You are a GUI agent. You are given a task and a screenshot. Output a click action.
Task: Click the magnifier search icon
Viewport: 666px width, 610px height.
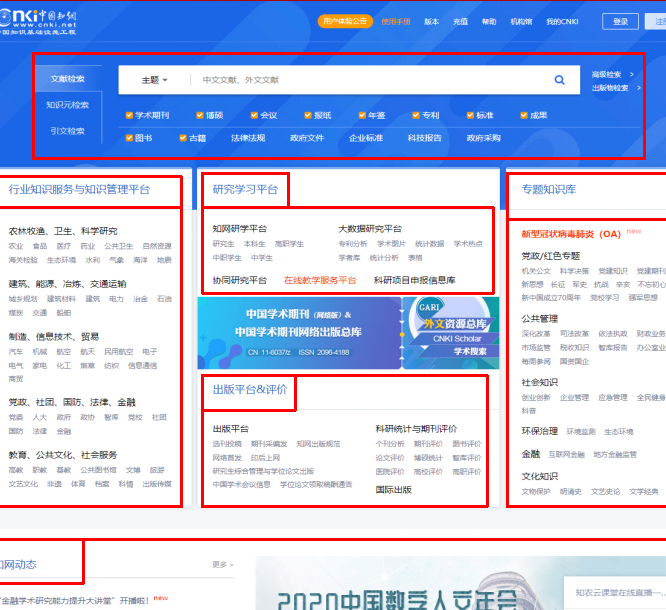(x=559, y=80)
